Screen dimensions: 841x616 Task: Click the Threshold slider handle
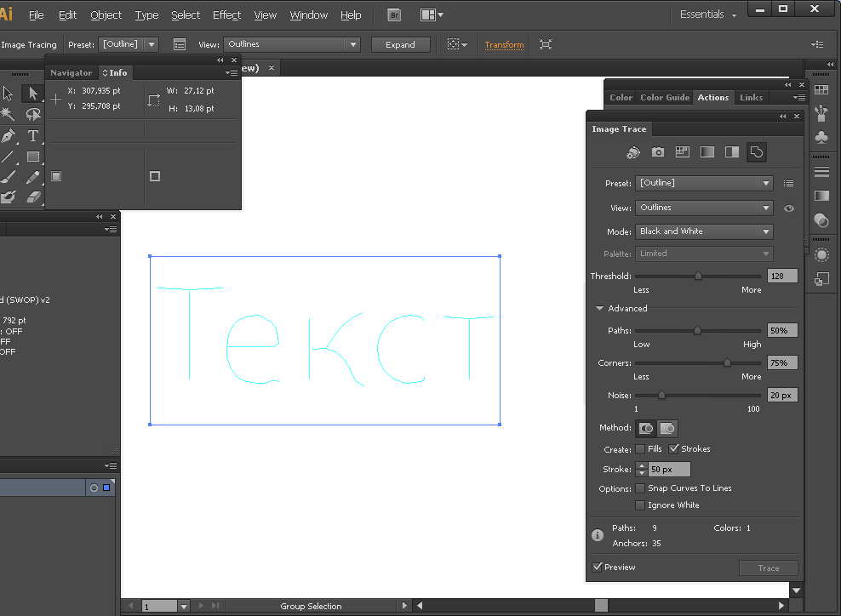pyautogui.click(x=698, y=277)
